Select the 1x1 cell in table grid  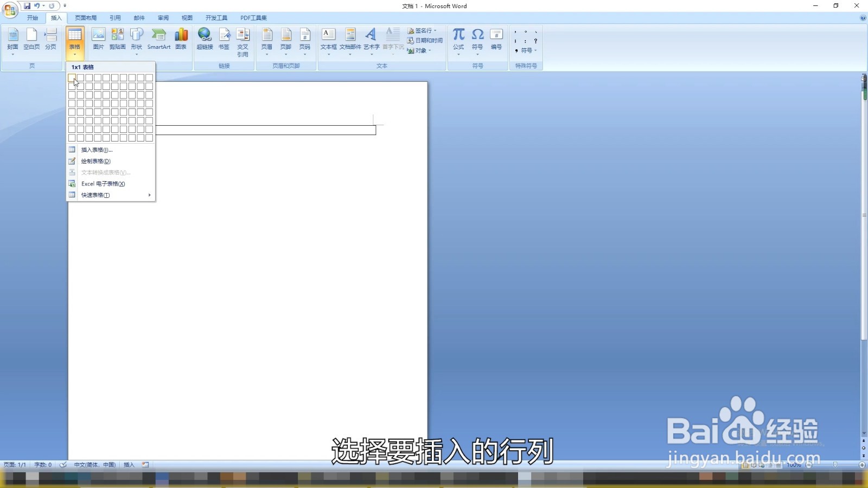click(x=72, y=78)
